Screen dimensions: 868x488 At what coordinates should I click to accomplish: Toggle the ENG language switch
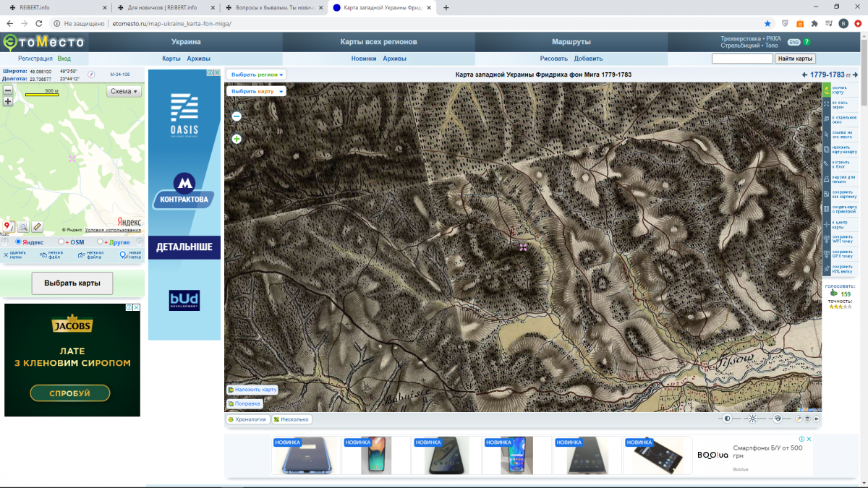793,42
